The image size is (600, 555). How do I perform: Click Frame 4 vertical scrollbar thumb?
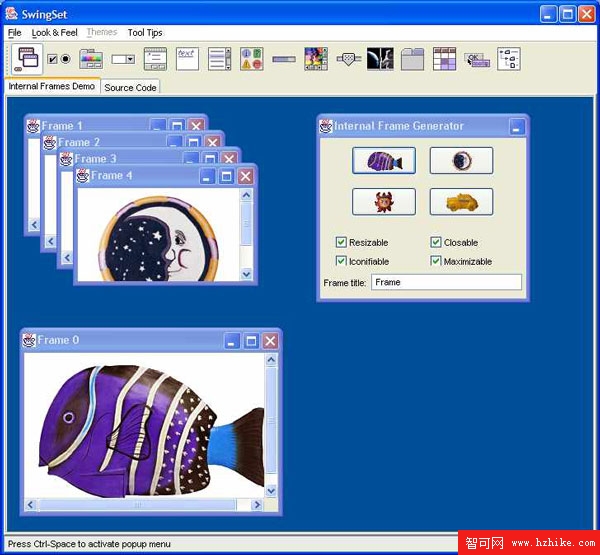pyautogui.click(x=246, y=223)
